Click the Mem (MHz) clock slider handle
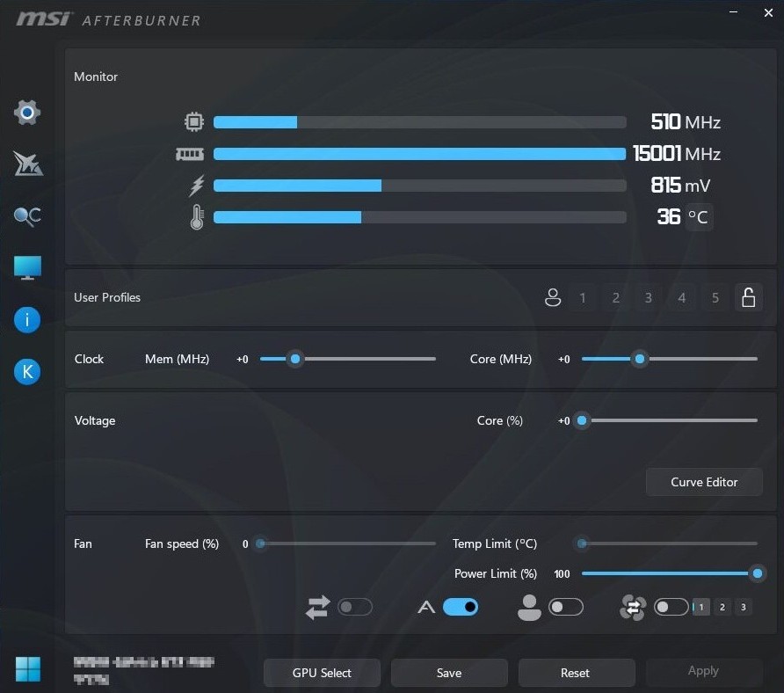The height and width of the screenshot is (693, 784). [x=295, y=359]
